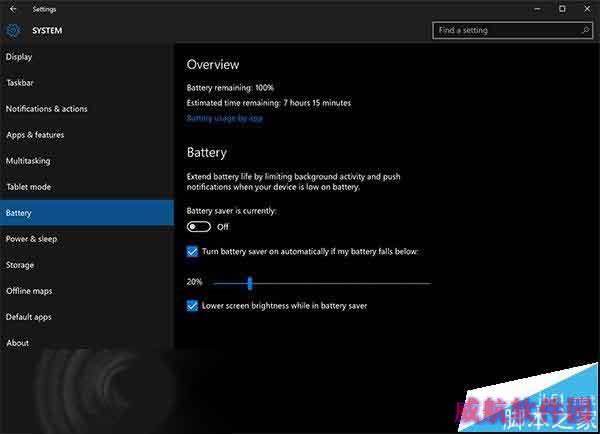Uncheck lower screen brightness in battery saver
The image size is (600, 434).
point(192,306)
